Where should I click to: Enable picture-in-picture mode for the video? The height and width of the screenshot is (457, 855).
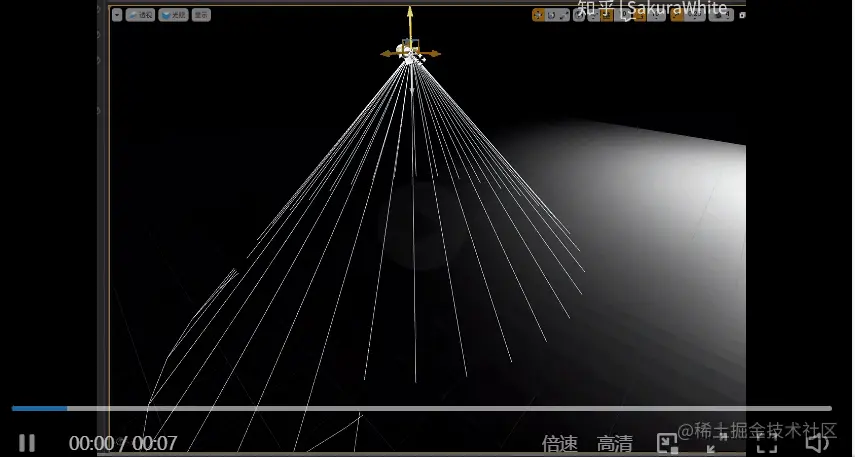[x=667, y=443]
